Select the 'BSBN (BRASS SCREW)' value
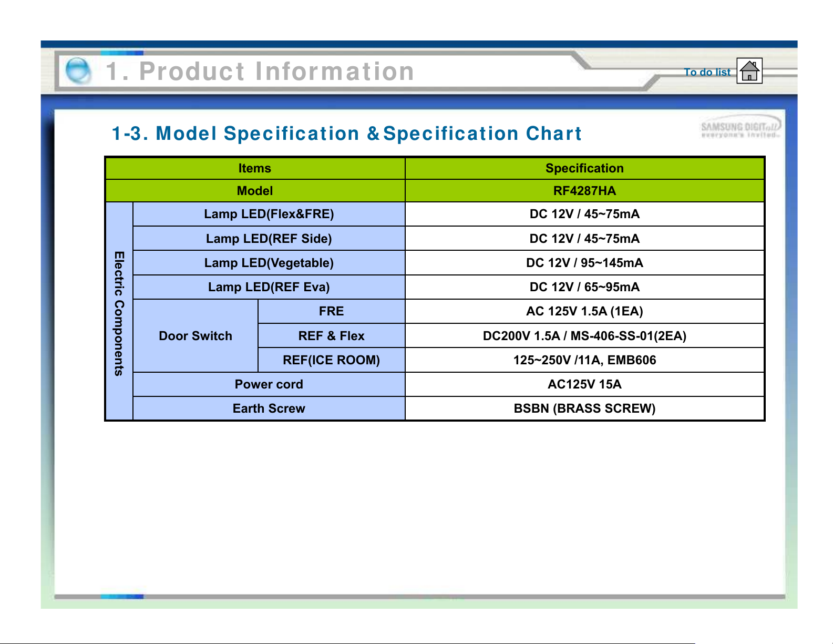 tap(584, 408)
